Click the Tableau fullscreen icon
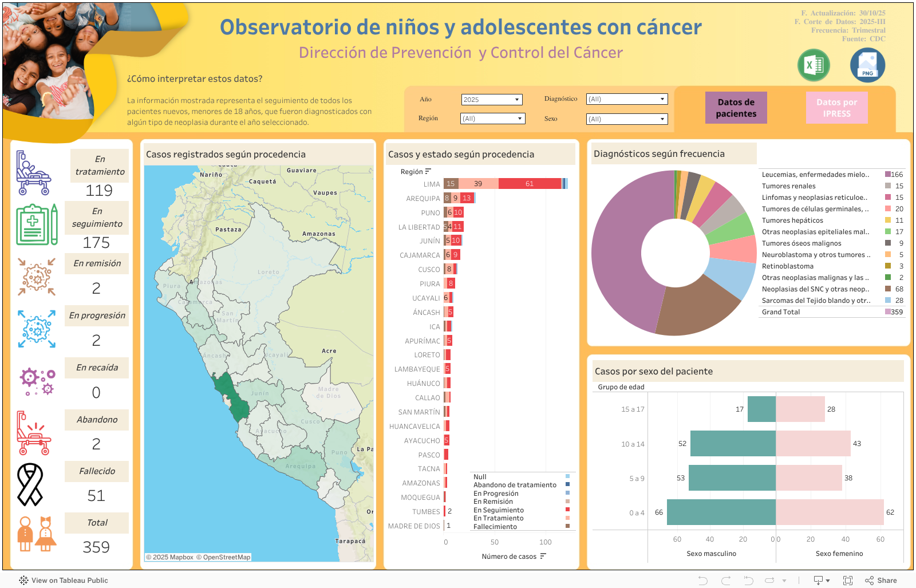 click(x=848, y=580)
